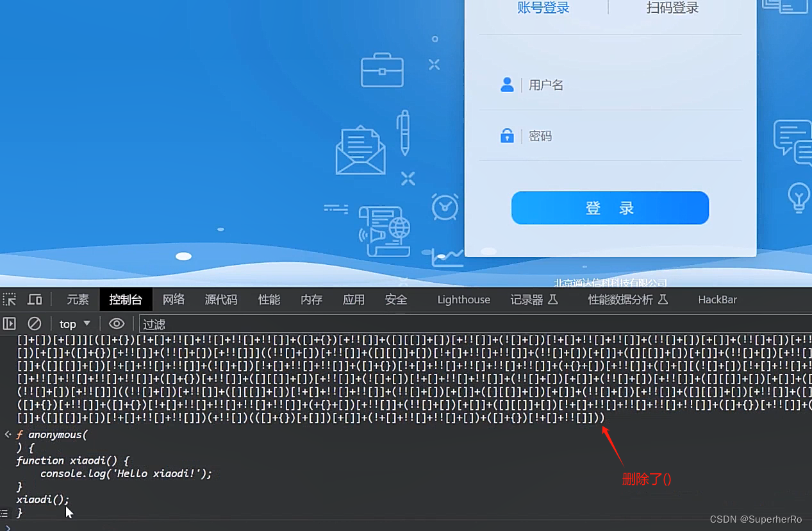This screenshot has height=531, width=812.
Task: Switch to the 元素 tab
Action: (x=78, y=299)
